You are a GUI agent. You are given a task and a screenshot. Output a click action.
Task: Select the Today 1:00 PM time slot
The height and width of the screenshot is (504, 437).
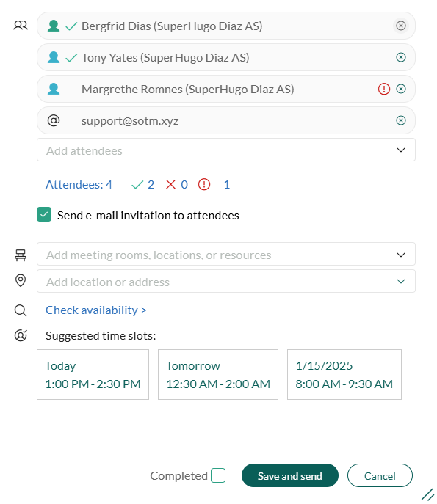coord(93,374)
